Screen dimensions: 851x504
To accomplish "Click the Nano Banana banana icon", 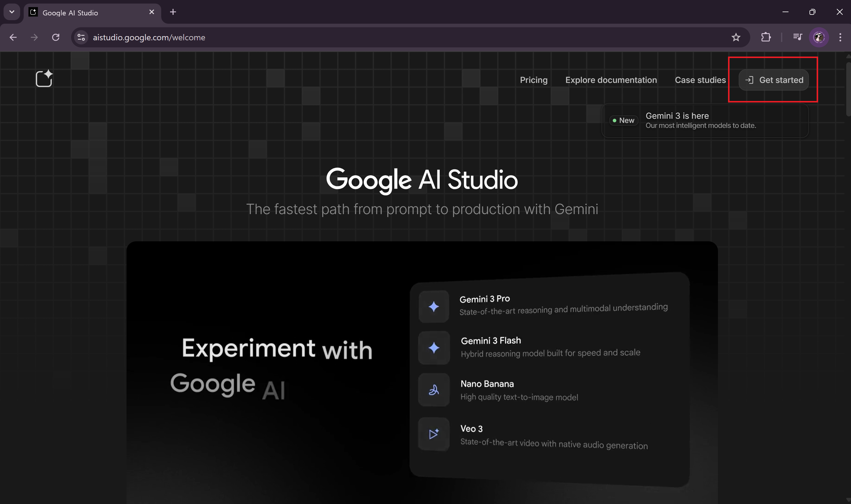I will click(x=434, y=390).
